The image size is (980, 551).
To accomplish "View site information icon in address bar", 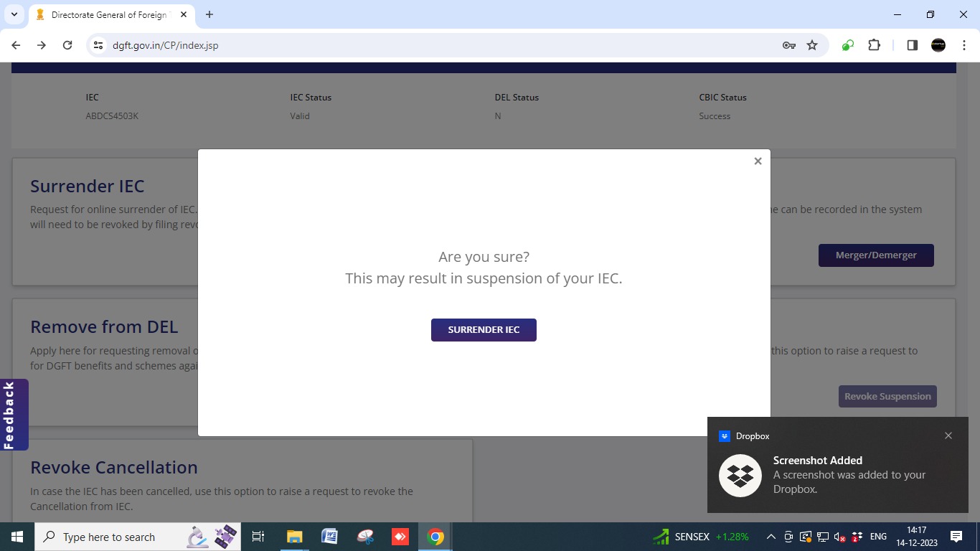I will [x=99, y=45].
